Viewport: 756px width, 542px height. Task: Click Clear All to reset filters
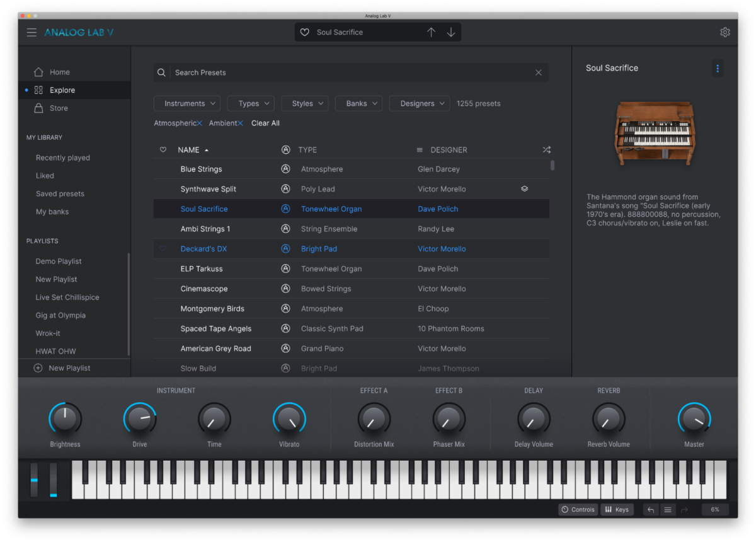(265, 122)
